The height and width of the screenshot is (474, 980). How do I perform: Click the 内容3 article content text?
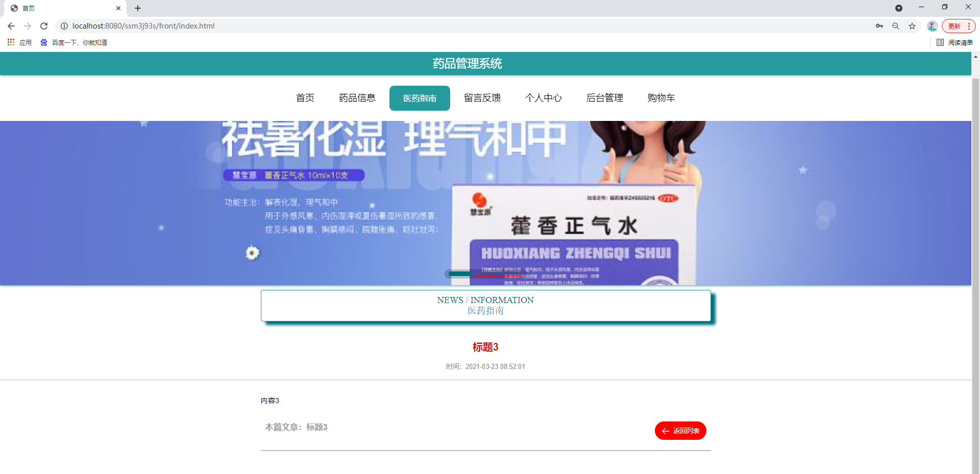click(270, 401)
